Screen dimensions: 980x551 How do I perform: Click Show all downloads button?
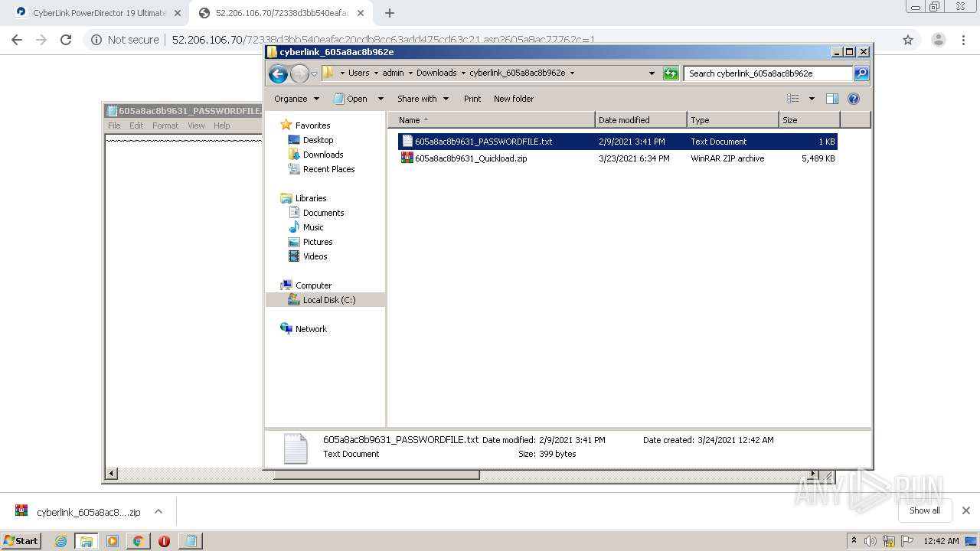(925, 510)
